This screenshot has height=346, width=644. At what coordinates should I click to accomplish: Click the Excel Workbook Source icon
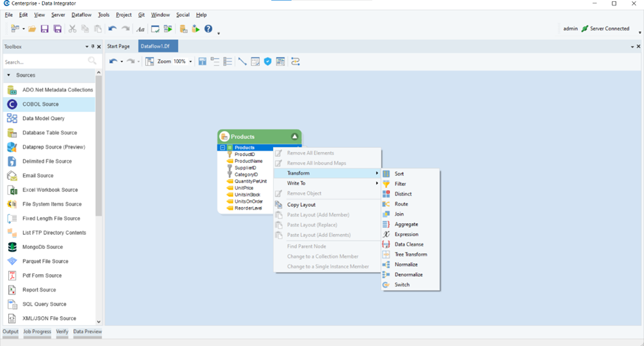click(12, 190)
